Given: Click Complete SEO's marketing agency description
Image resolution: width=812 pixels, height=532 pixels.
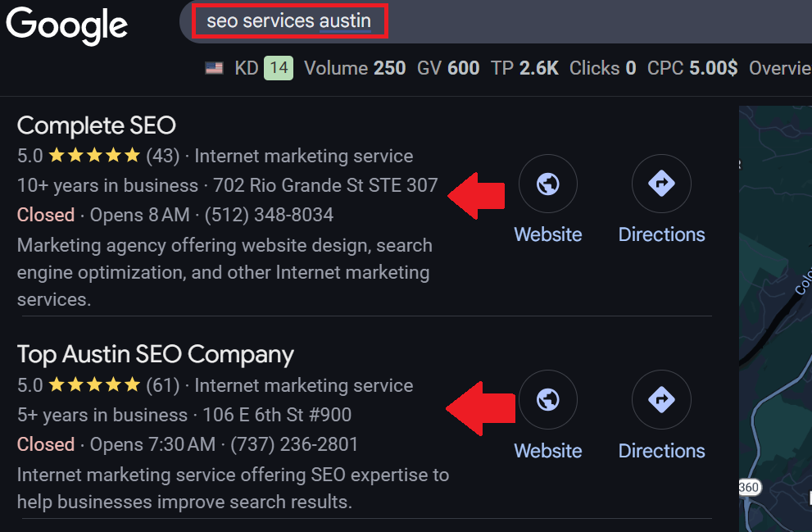Looking at the screenshot, I should pos(225,272).
